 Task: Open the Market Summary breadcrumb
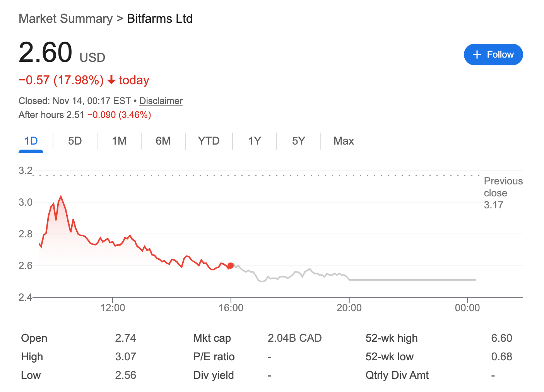coord(65,19)
